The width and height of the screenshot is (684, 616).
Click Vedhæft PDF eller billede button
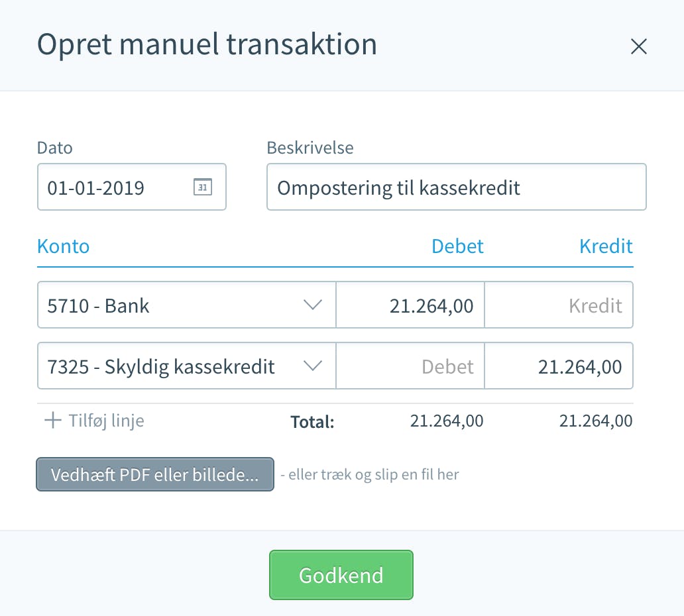(155, 474)
